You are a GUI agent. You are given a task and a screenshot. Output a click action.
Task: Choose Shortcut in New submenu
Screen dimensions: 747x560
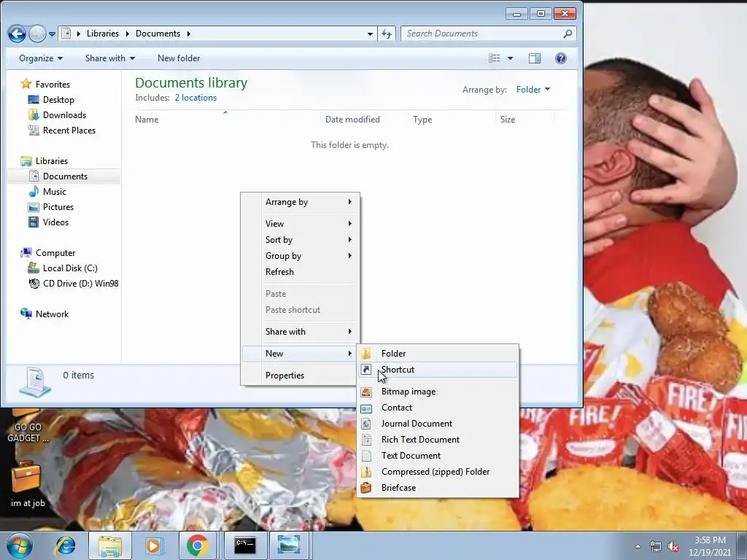click(438, 370)
